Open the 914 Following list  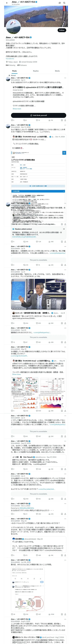pyautogui.click(x=10, y=65)
